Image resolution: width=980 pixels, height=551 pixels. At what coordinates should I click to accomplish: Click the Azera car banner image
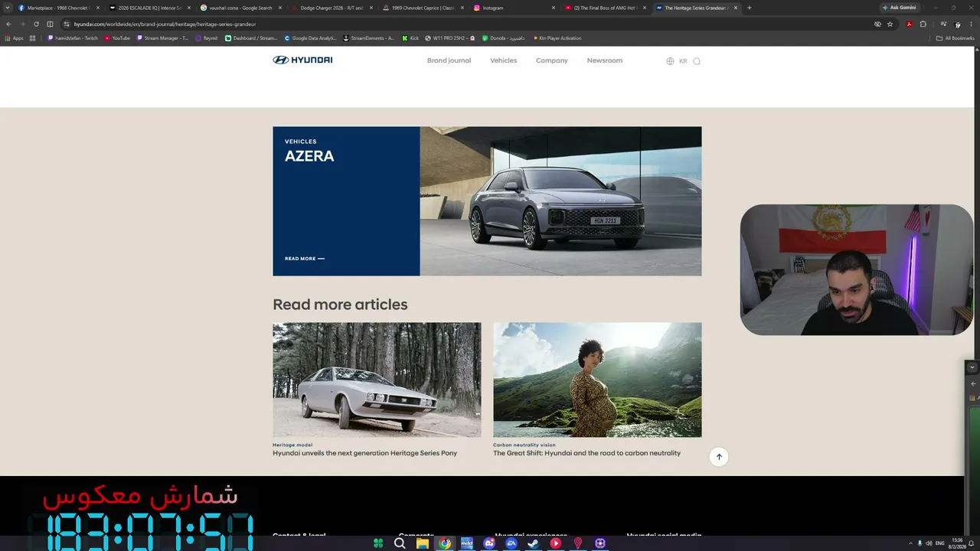[560, 201]
